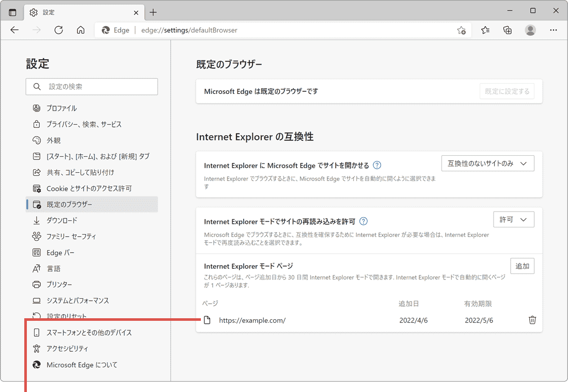Close the 設定 tab
This screenshot has width=568, height=392.
[x=136, y=13]
